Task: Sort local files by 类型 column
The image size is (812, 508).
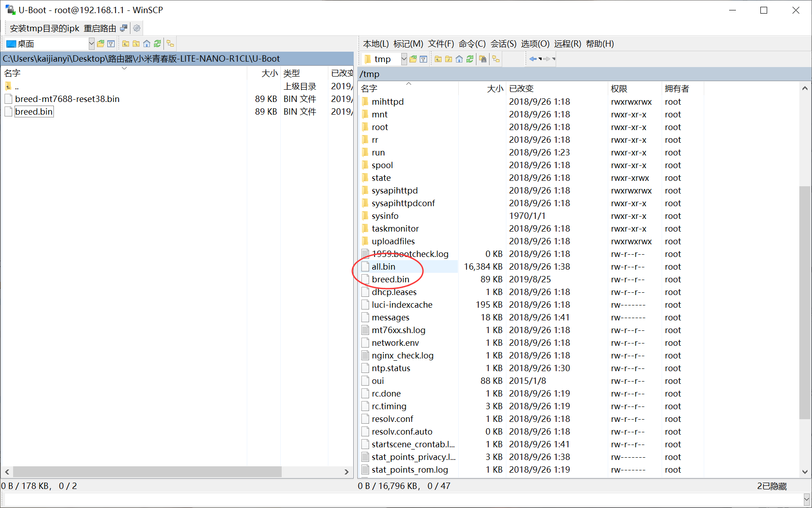Action: coord(304,73)
